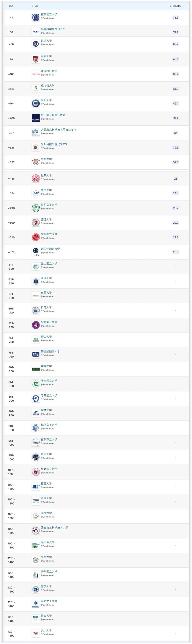The height and width of the screenshot is (644, 192).
Task: Click the 78.5 score badge
Action: 175,17
